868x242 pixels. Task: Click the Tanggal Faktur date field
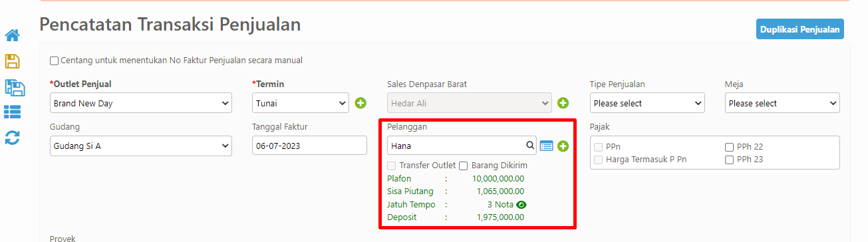(x=309, y=146)
